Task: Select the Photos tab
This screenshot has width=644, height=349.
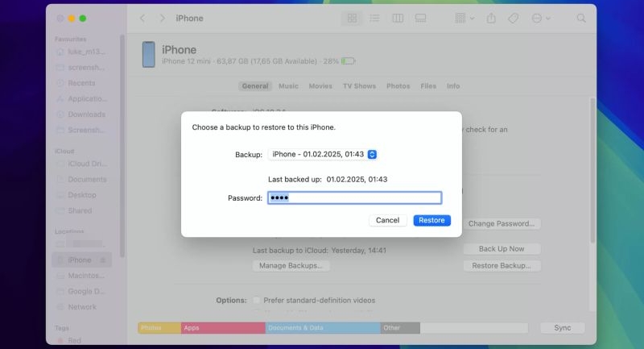Action: (x=398, y=86)
